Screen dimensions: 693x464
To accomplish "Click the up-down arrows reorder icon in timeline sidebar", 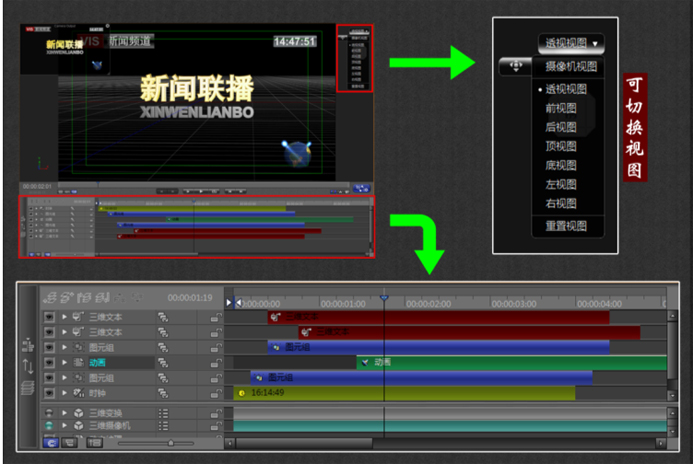I will 28,366.
